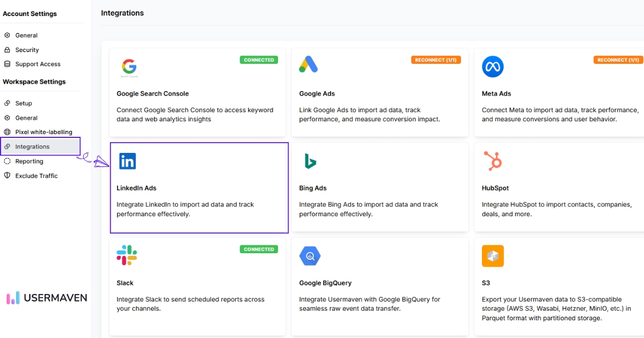Click Reconnect badge on Meta Ads
The height and width of the screenshot is (338, 644).
pyautogui.click(x=618, y=60)
